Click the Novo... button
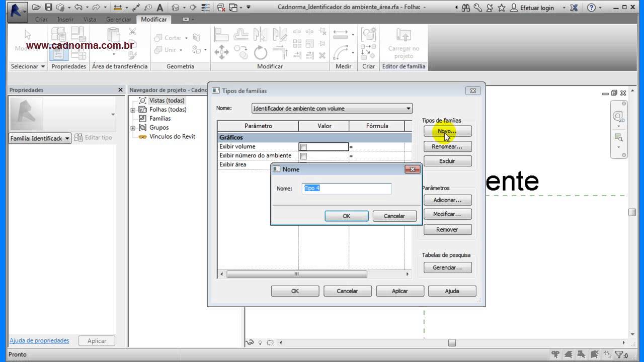The height and width of the screenshot is (362, 644). point(447,131)
